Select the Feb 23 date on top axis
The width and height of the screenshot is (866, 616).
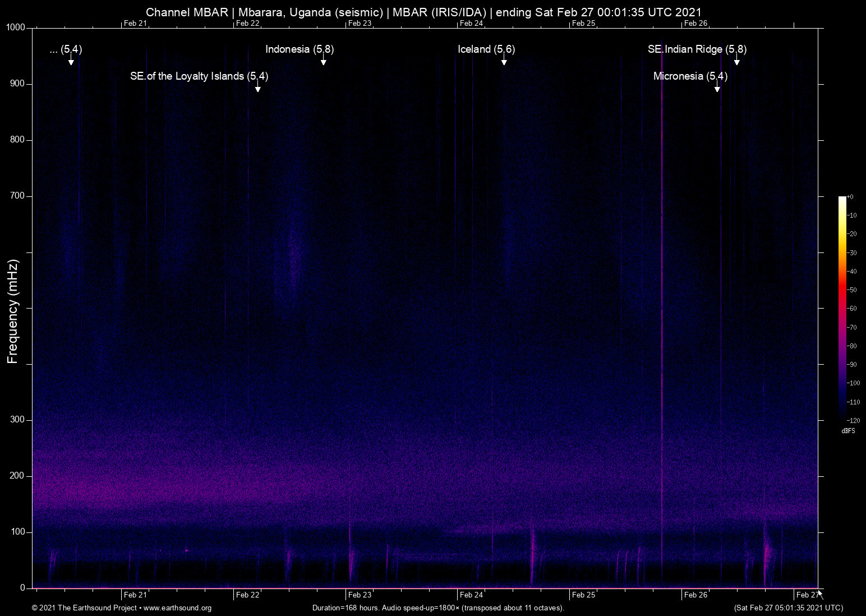[360, 23]
